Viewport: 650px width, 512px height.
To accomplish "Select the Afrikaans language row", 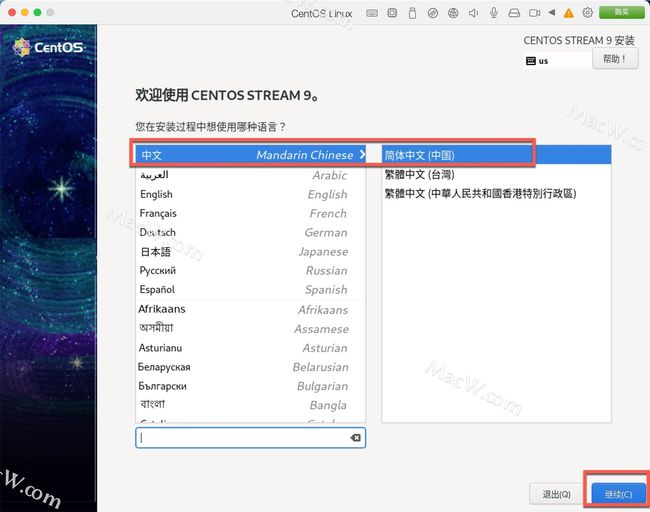I will tap(250, 309).
